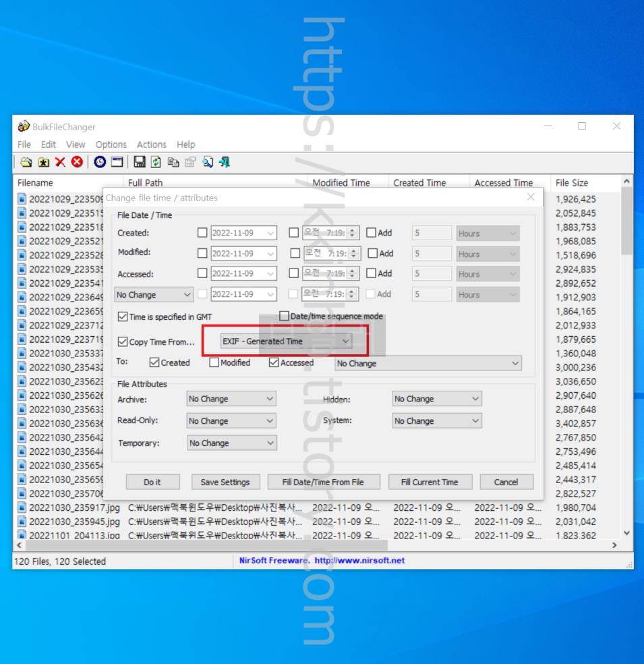Toggle Time is specified in GMT
The width and height of the screenshot is (644, 664).
click(x=123, y=316)
